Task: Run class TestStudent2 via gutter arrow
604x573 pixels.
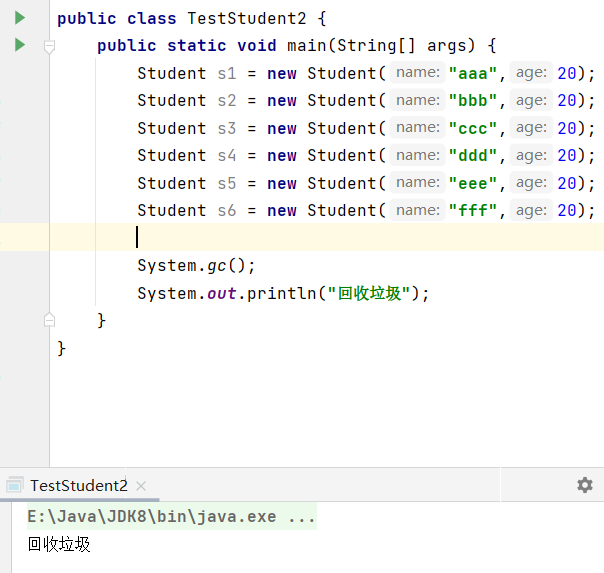Action: [x=20, y=18]
